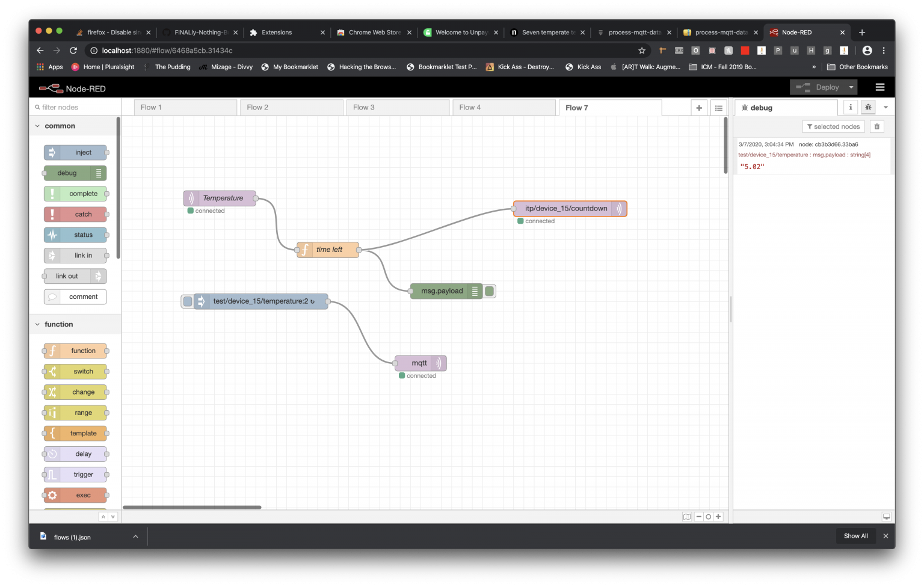Open the list of flows icon
This screenshot has height=587, width=924.
point(718,108)
